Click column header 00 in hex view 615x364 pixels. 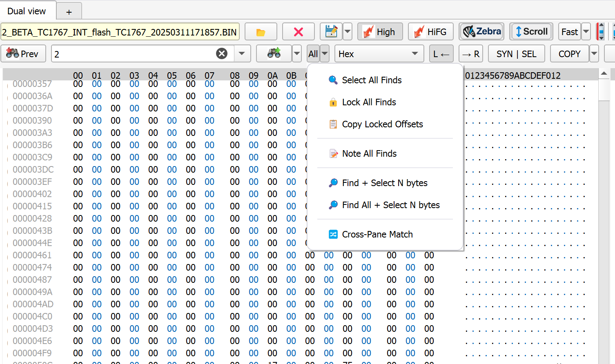click(78, 75)
